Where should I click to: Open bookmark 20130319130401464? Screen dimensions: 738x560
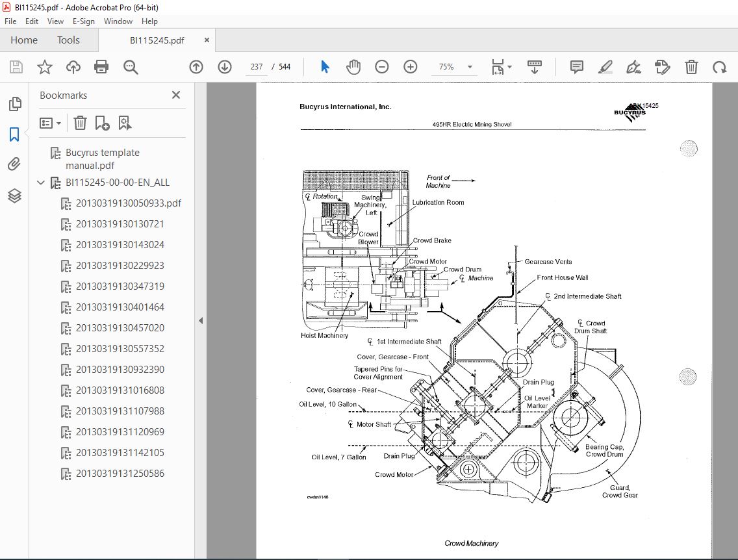coord(120,307)
